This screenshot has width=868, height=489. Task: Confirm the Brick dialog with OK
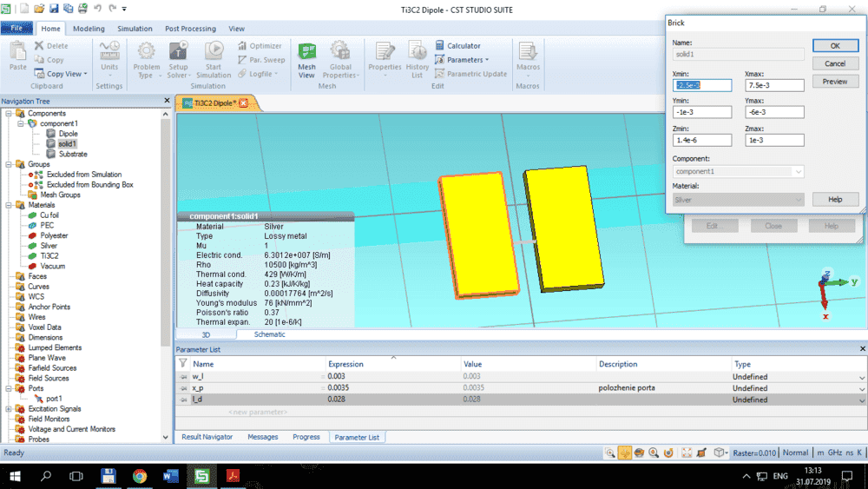point(835,46)
